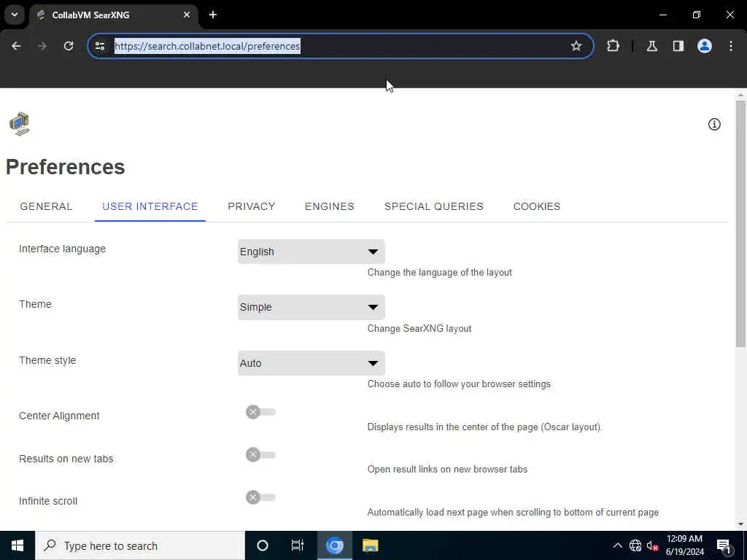Click the 'Theme' label text
Image resolution: width=747 pixels, height=560 pixels.
coord(35,304)
